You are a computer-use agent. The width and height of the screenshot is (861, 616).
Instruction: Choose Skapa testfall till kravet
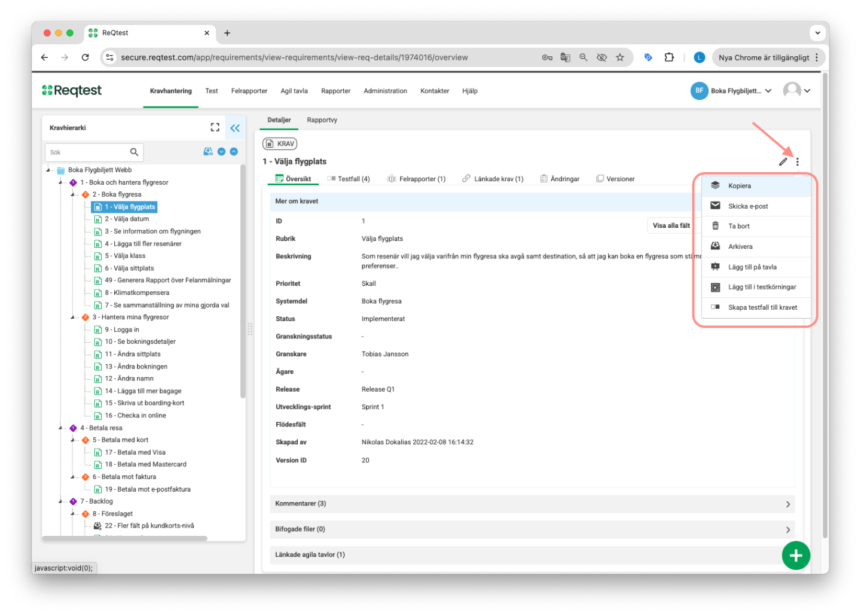(x=756, y=307)
